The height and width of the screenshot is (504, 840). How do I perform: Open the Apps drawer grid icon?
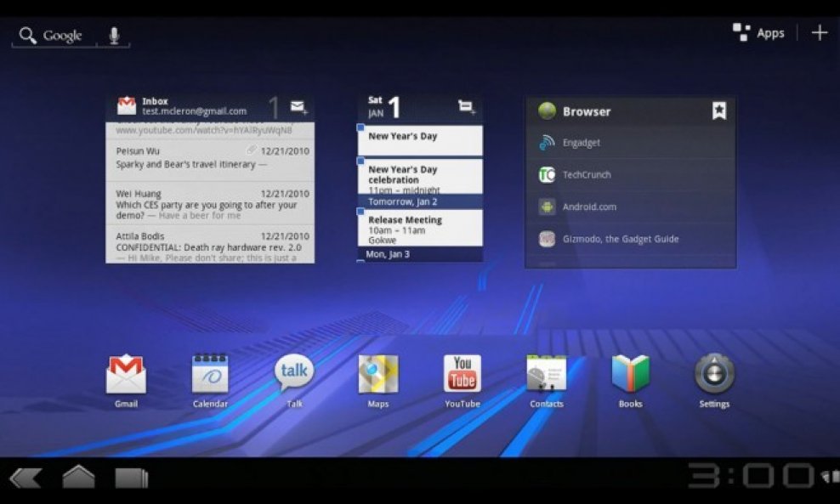click(x=741, y=32)
